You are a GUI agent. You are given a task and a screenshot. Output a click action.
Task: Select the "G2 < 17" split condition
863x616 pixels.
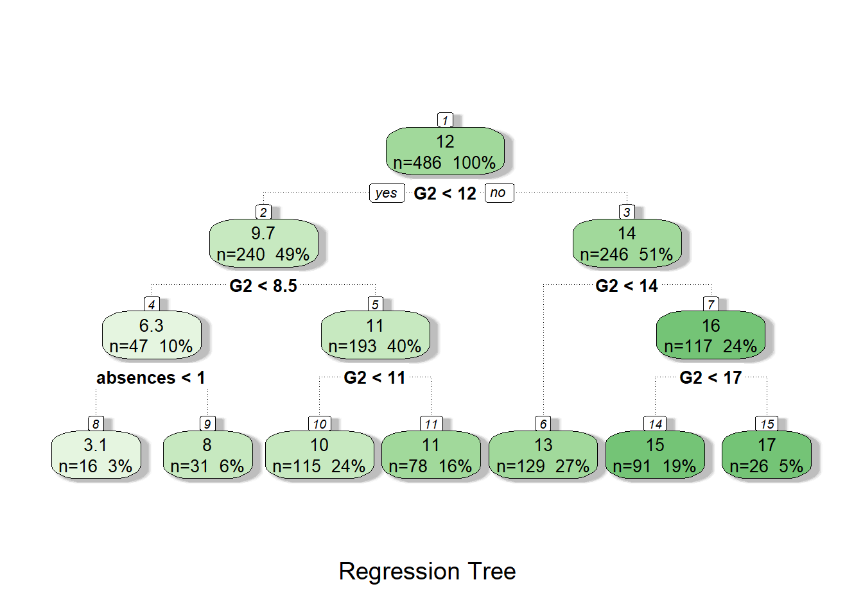tap(711, 378)
